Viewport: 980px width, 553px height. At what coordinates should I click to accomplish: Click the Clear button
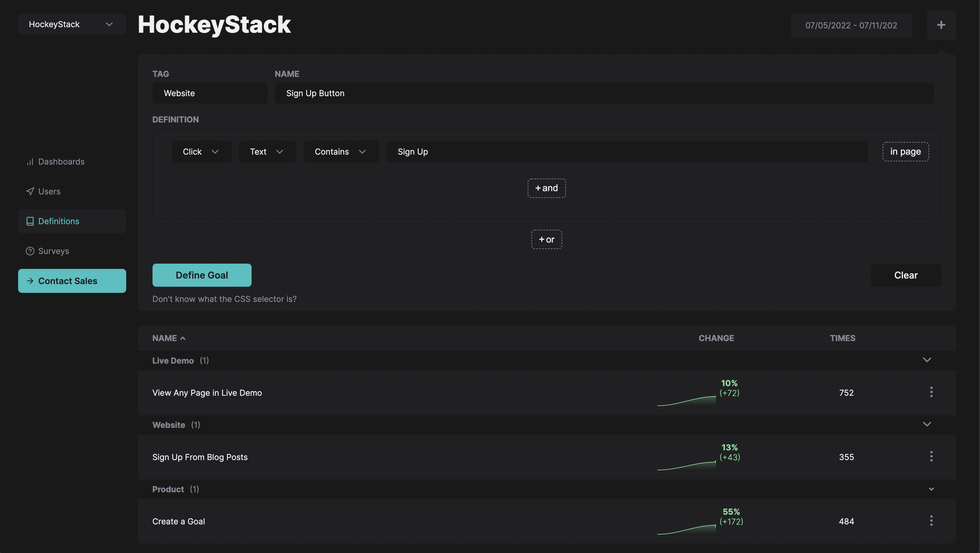905,275
